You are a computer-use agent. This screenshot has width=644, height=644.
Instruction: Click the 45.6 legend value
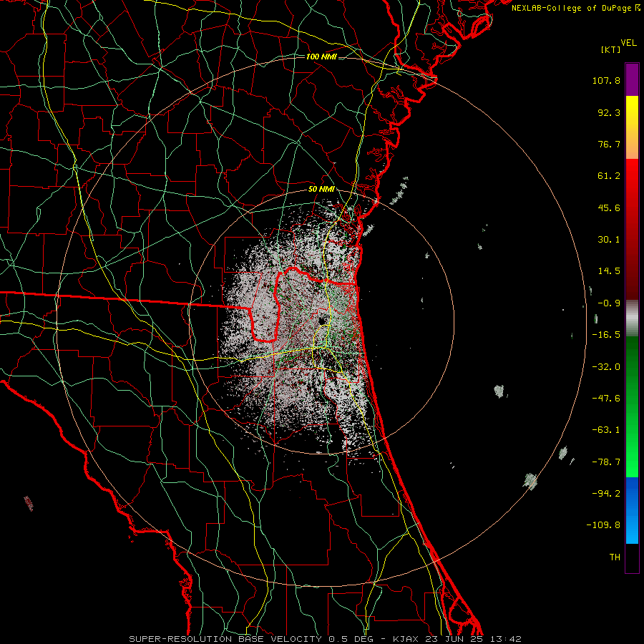pyautogui.click(x=609, y=208)
